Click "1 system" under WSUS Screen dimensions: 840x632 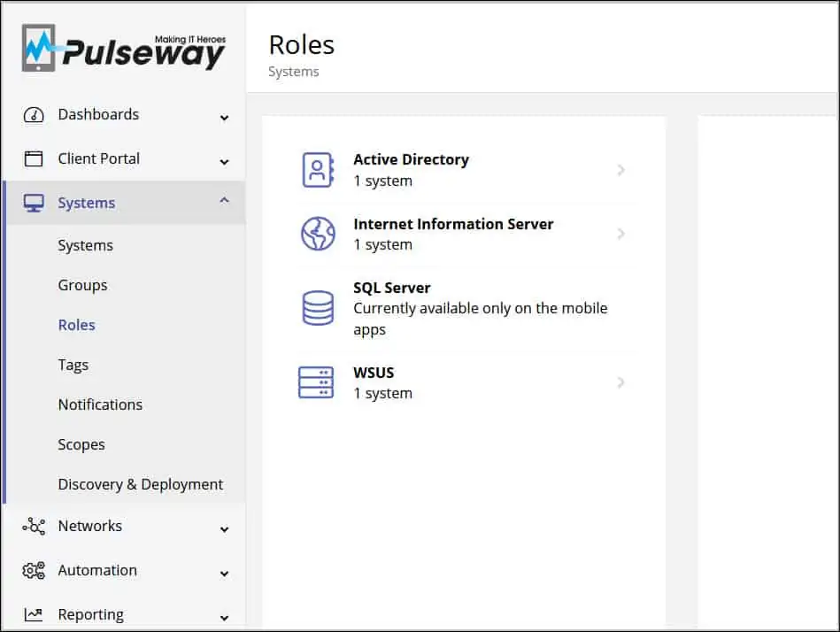point(383,394)
